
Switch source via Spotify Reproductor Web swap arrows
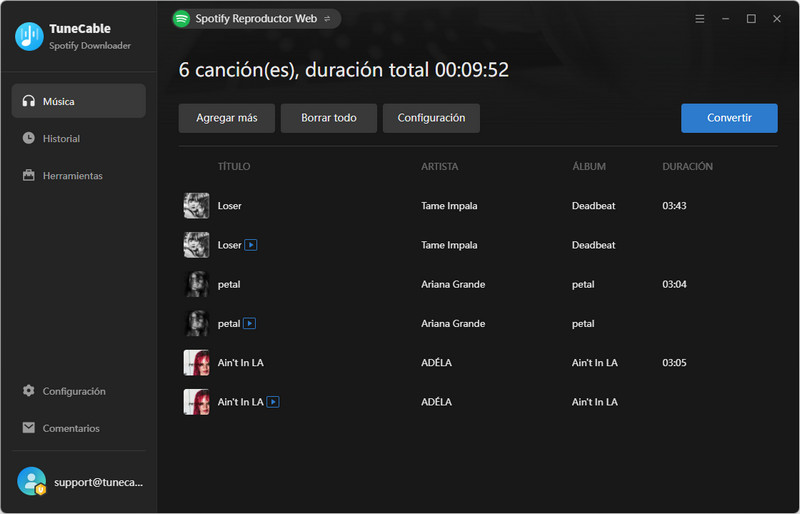(327, 19)
